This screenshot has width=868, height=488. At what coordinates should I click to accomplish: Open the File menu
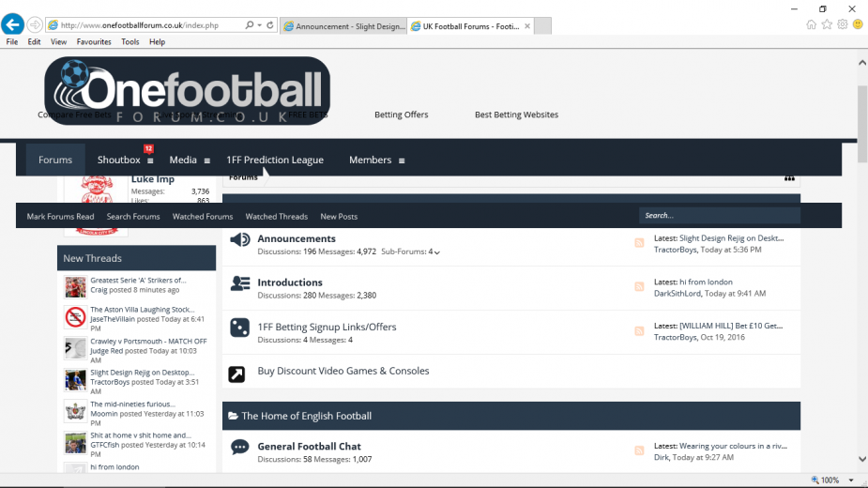point(11,41)
